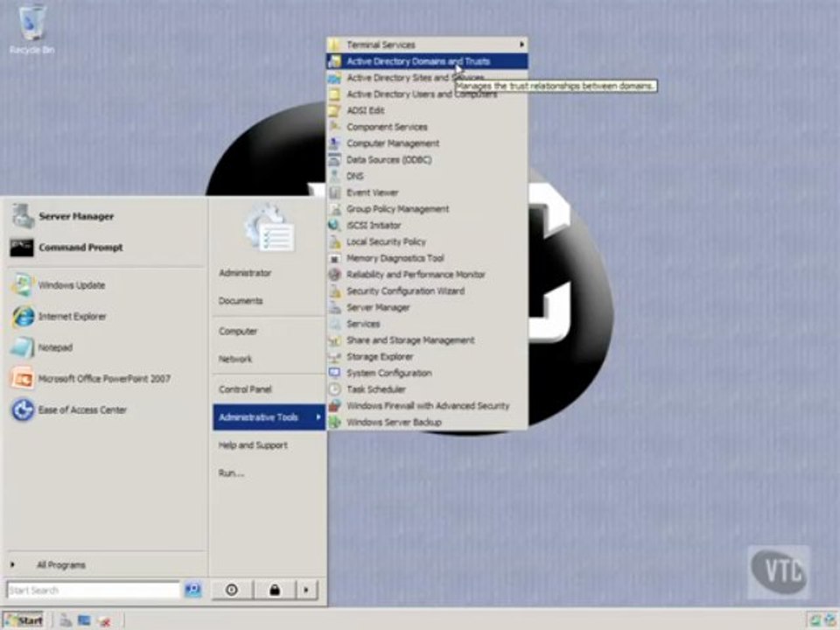This screenshot has height=630, width=840.
Task: Open the Run... dialog
Action: tap(231, 473)
